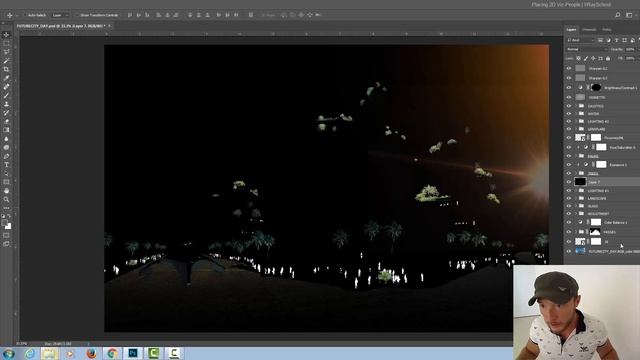Hide the PASSES group
The image size is (640, 360).
pyautogui.click(x=569, y=232)
